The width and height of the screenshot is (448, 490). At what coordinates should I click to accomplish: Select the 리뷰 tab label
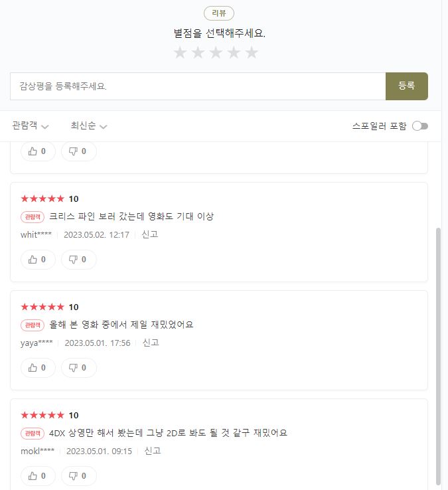point(218,14)
